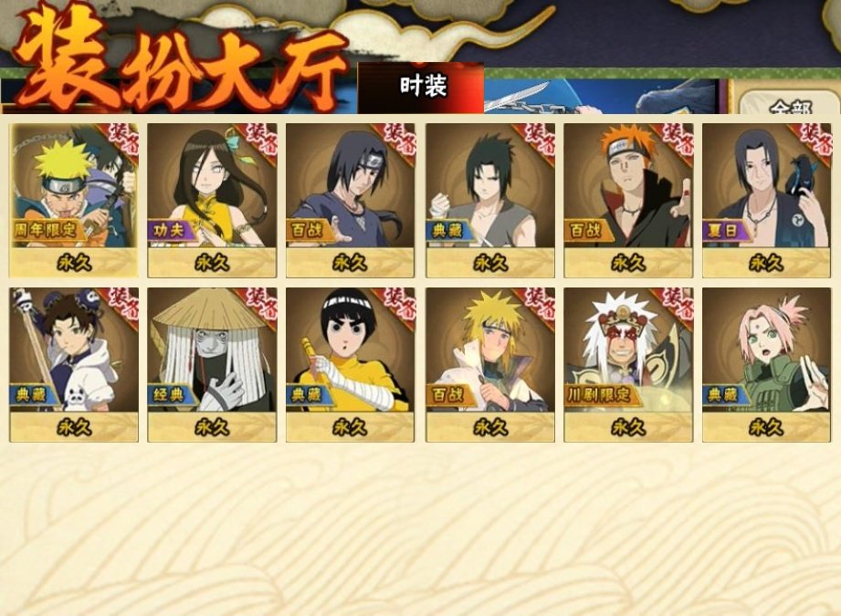Click 永久 label under Sakura card

point(766,427)
